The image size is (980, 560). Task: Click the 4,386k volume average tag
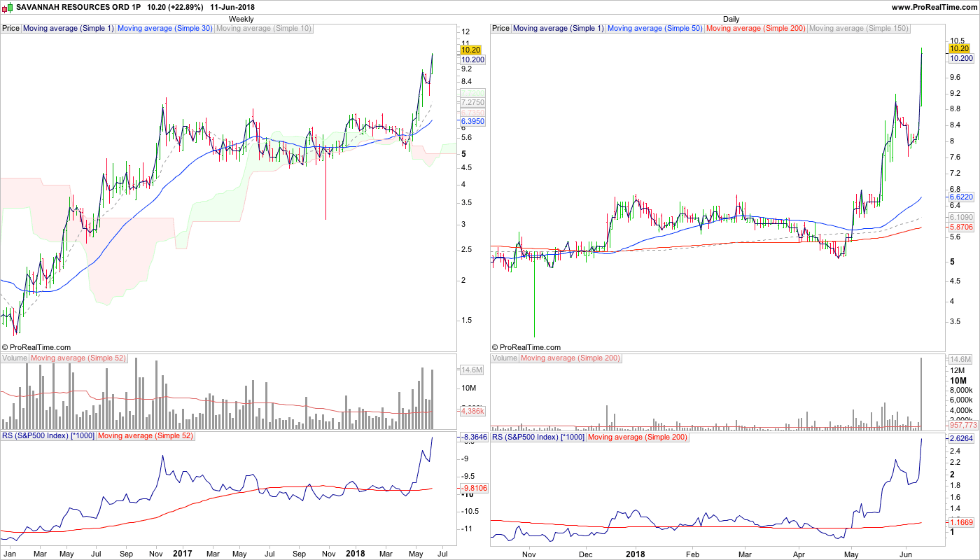point(472,412)
